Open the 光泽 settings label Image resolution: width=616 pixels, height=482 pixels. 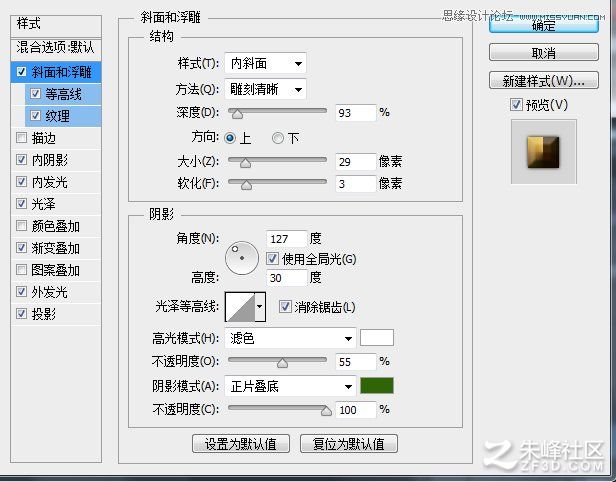pos(44,204)
